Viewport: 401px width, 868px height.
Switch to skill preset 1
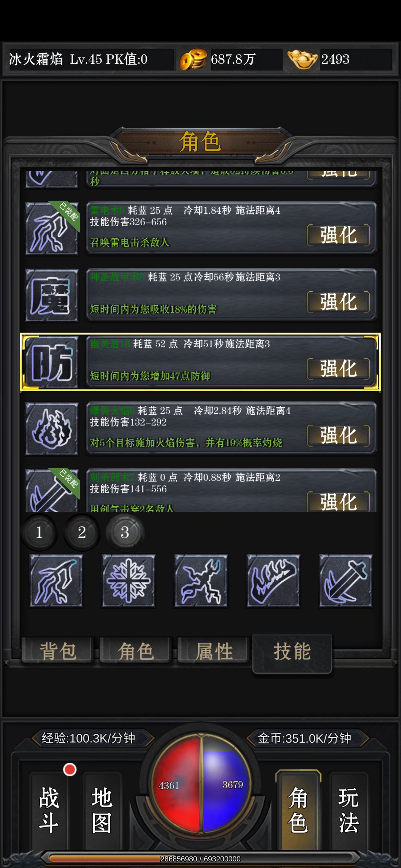pos(39,532)
